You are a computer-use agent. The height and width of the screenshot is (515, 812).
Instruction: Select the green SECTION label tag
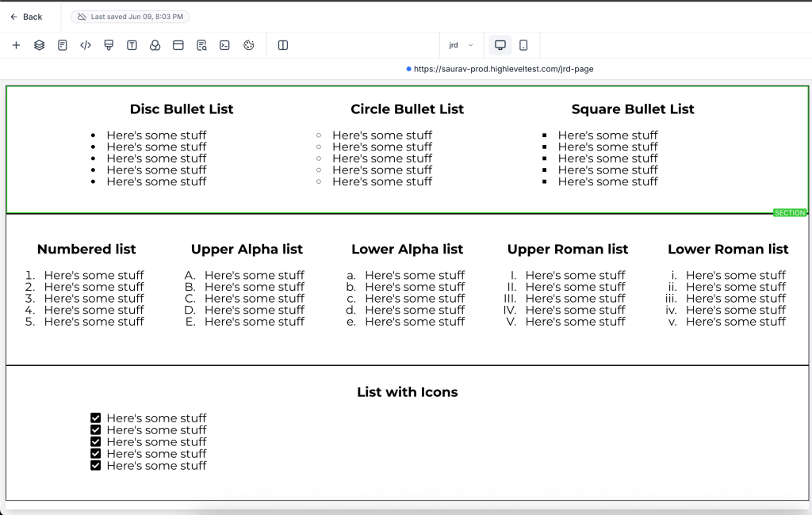pyautogui.click(x=790, y=212)
